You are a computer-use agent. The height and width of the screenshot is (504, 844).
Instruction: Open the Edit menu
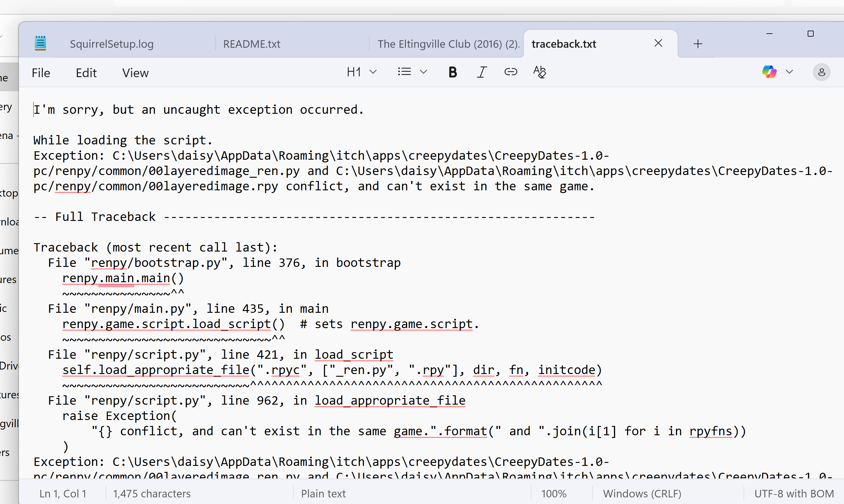tap(86, 73)
